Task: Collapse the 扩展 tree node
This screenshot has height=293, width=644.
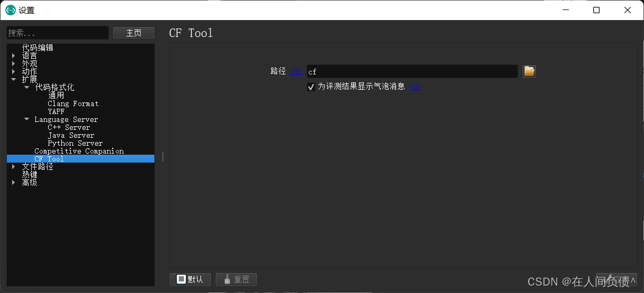Action: (14, 80)
